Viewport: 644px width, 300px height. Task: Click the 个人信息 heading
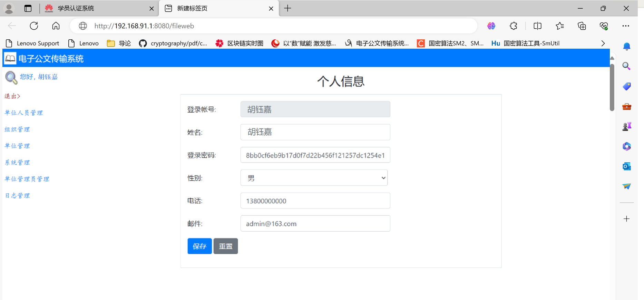[x=341, y=81]
